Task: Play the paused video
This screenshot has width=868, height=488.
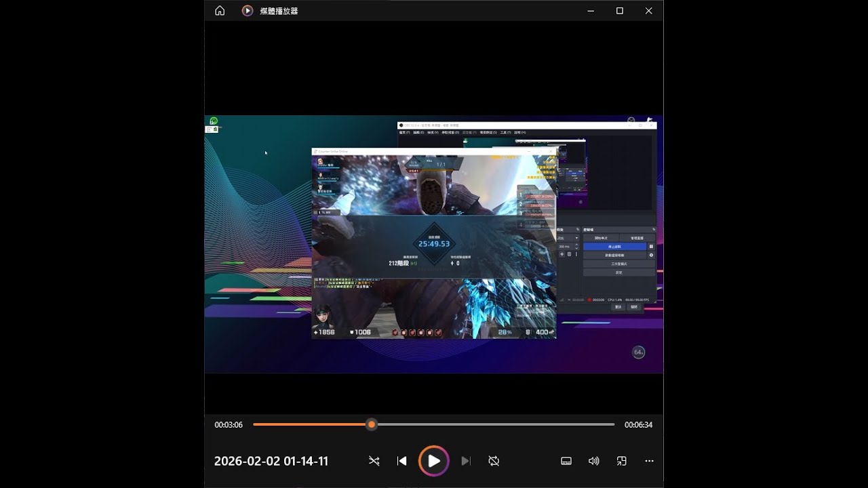Action: [x=434, y=461]
